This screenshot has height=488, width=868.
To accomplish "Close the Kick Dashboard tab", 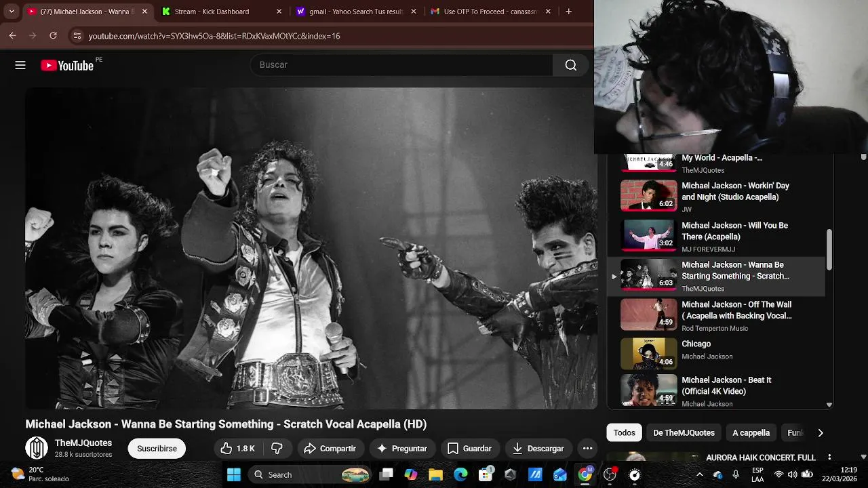I will [x=279, y=12].
